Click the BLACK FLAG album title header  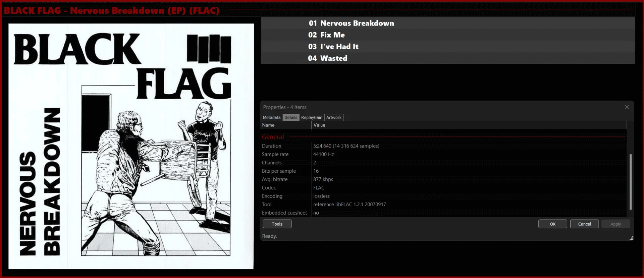click(112, 10)
